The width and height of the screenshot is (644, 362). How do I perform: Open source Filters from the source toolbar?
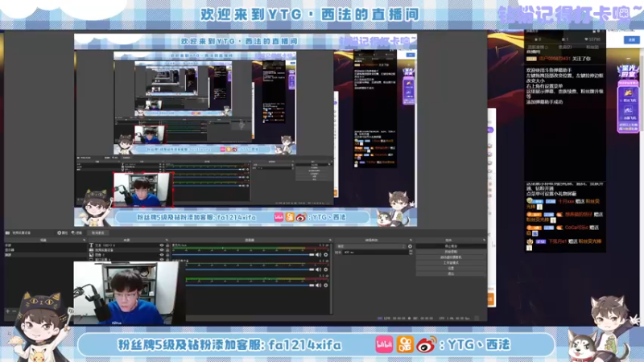pyautogui.click(x=76, y=232)
